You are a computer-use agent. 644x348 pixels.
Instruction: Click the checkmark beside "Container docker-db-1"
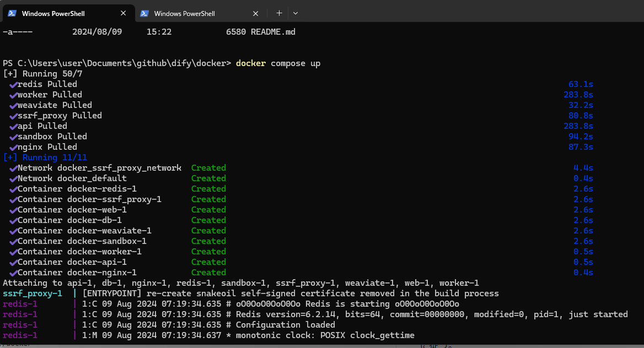click(13, 220)
